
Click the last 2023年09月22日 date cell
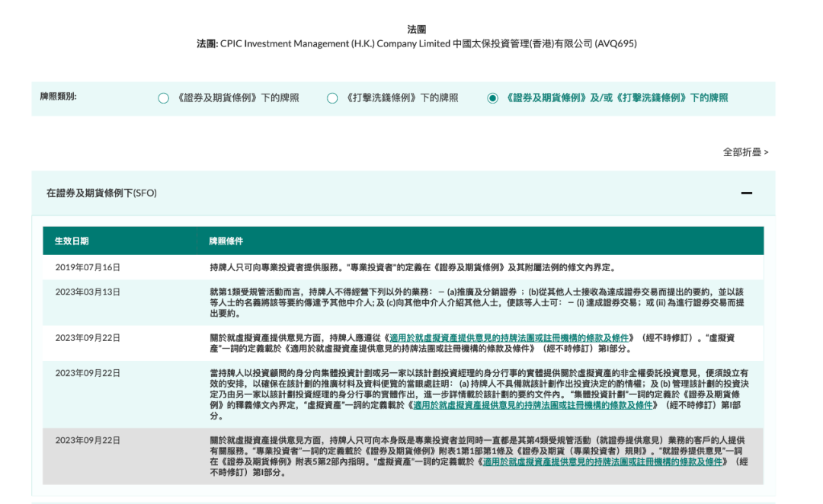point(88,440)
